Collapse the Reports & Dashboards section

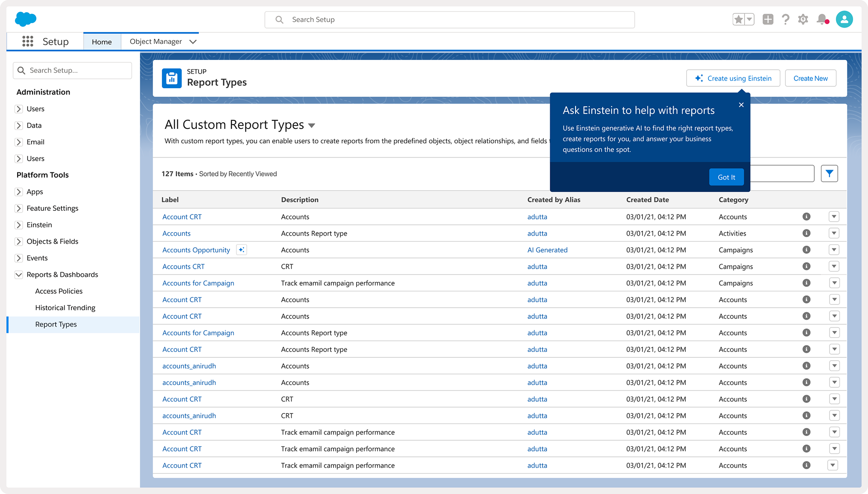[19, 275]
